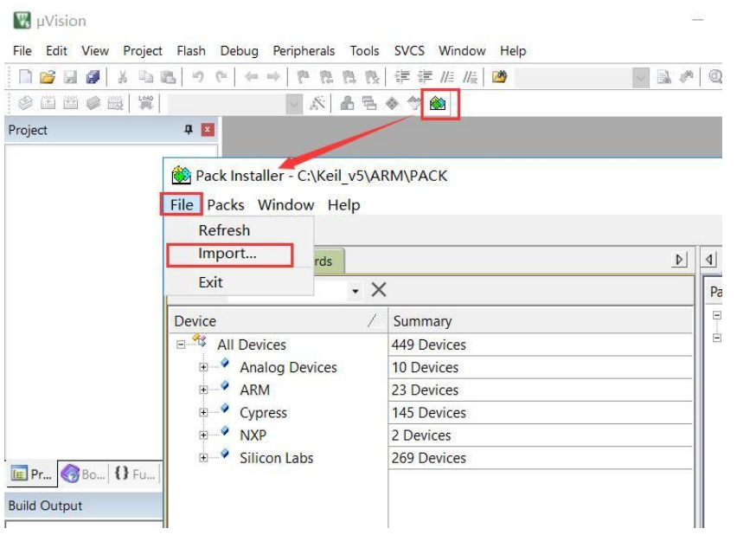This screenshot has width=756, height=535.
Task: Click the New file icon in the toolbar
Action: [25, 77]
